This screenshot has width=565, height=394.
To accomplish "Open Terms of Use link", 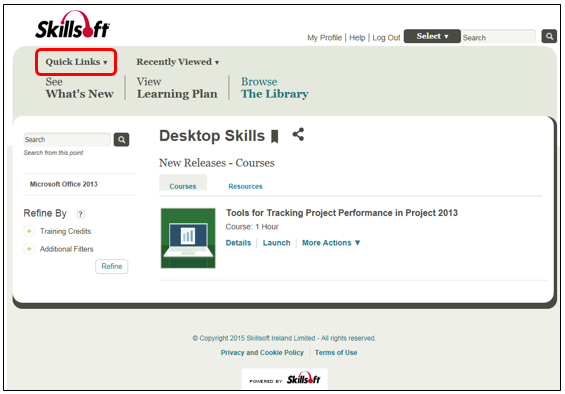I will coord(336,353).
